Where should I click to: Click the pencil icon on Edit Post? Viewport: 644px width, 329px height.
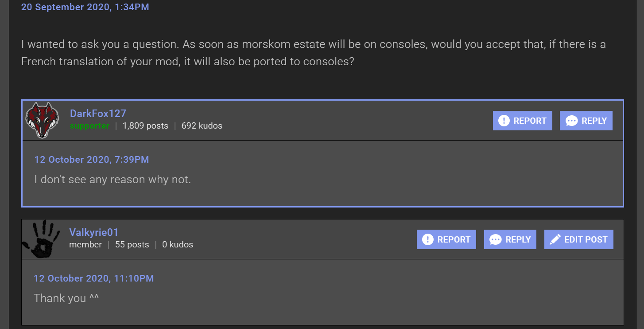click(555, 239)
